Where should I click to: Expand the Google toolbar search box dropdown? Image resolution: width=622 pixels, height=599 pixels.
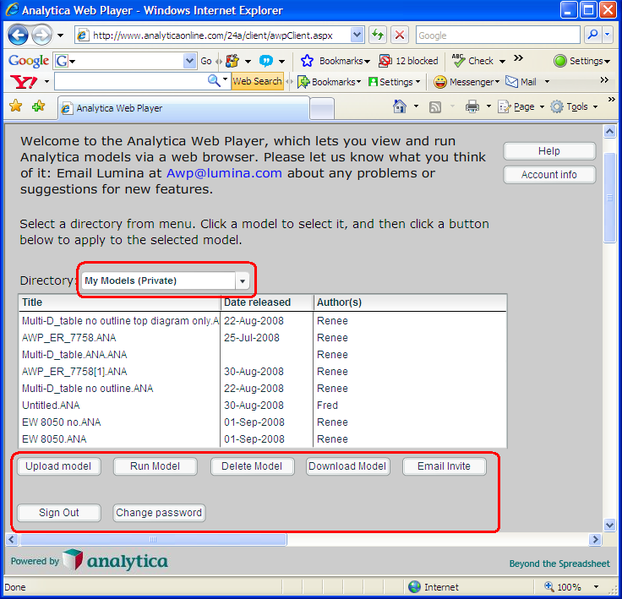click(190, 61)
